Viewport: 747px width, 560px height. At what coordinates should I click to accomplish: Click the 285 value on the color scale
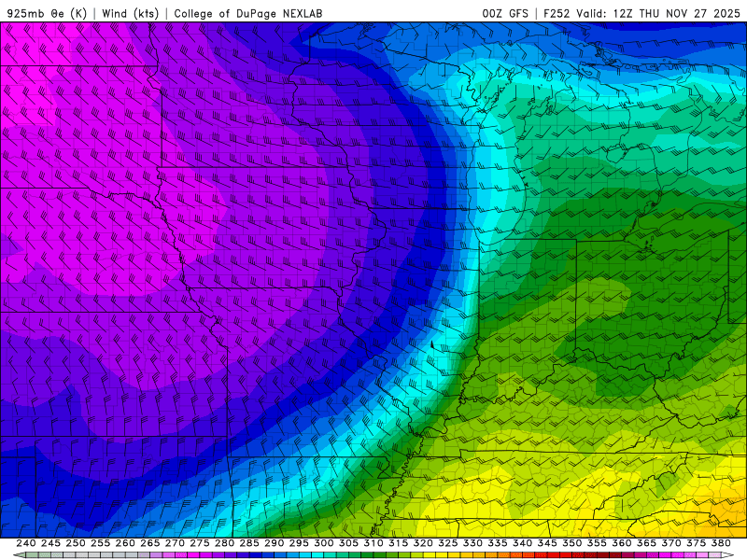point(249,543)
